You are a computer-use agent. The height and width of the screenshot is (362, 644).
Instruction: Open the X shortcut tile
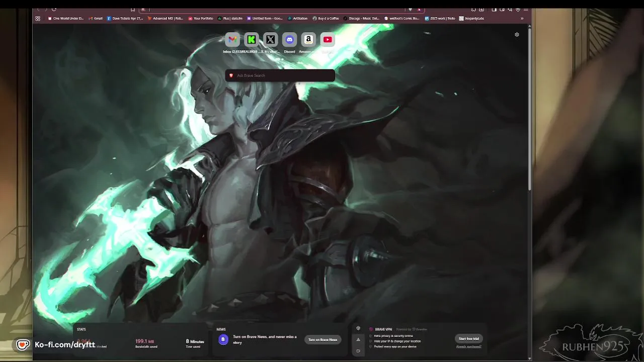click(271, 40)
